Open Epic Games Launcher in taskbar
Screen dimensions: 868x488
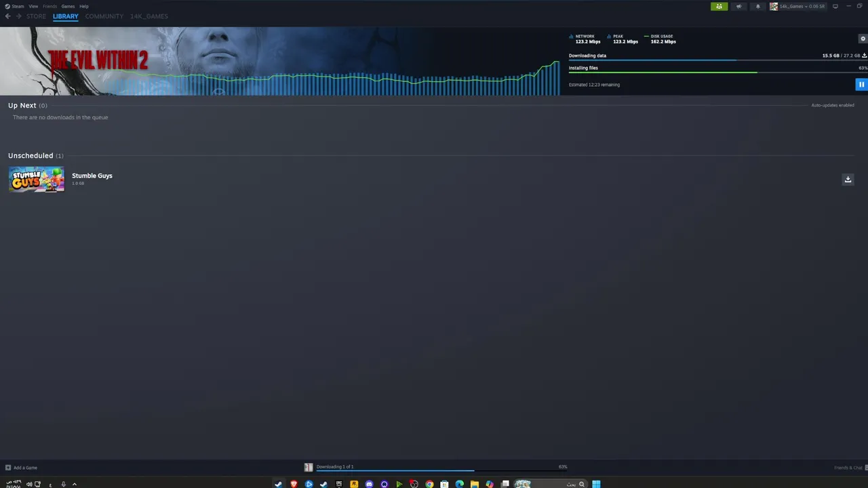[x=339, y=484]
